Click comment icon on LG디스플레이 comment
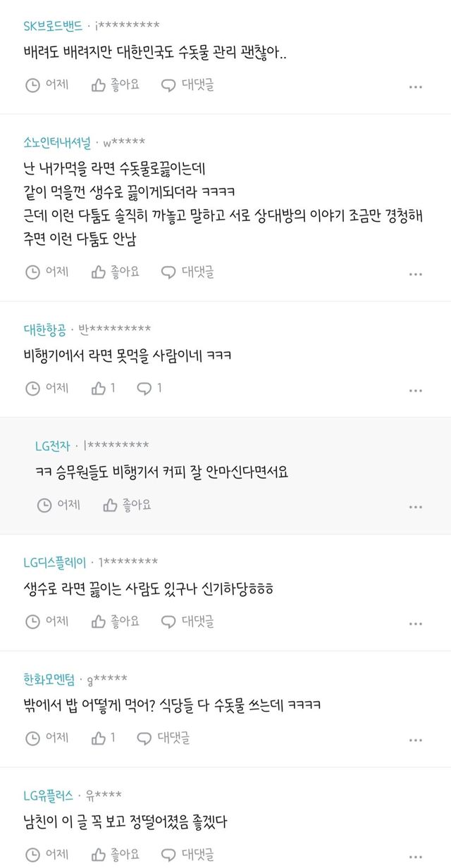This screenshot has width=451, height=868. coord(168,622)
